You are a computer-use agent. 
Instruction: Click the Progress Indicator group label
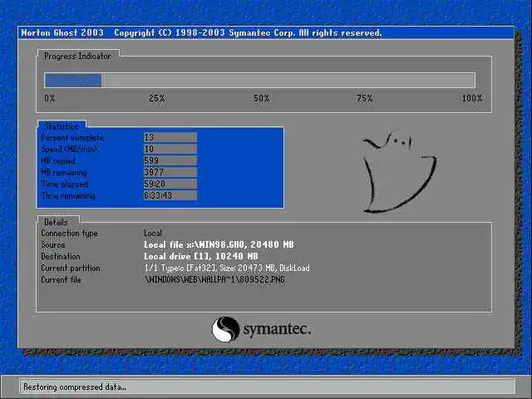coord(77,57)
